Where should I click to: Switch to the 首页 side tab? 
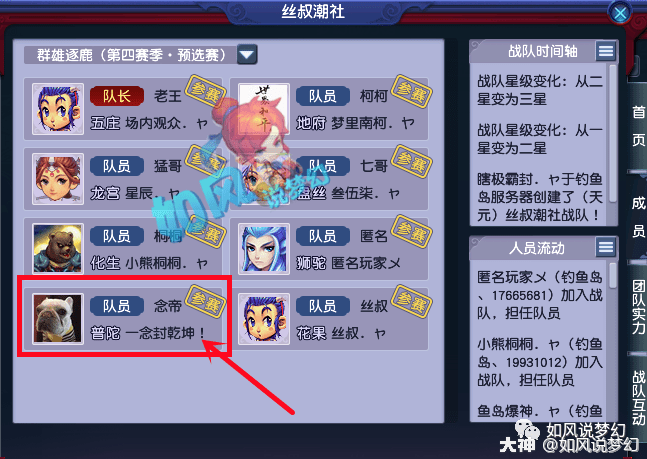638,125
